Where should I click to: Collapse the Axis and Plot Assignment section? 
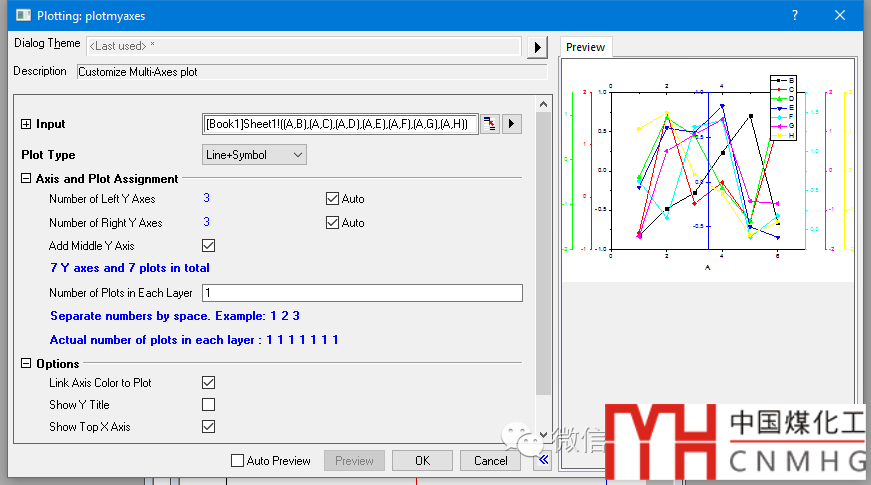[26, 179]
